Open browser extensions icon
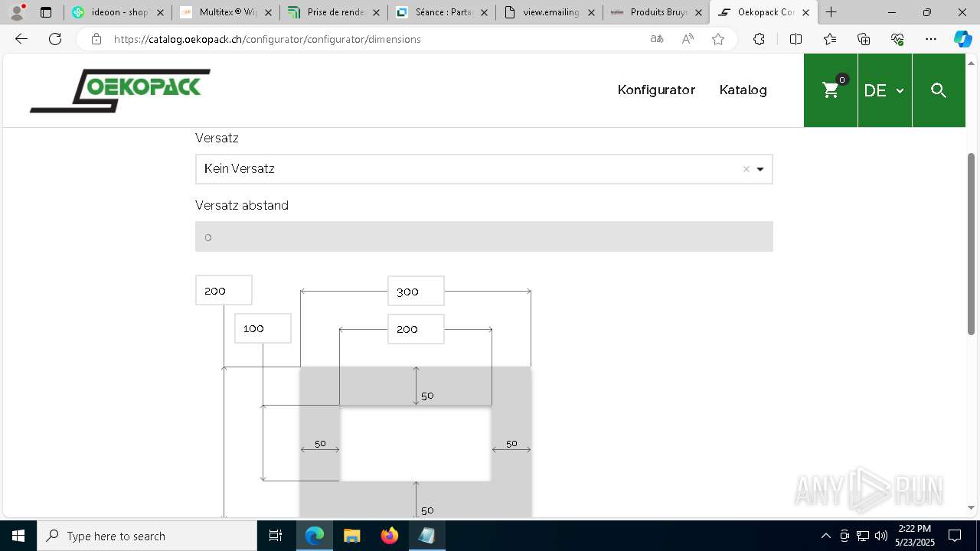Screen dimensions: 980x551 pos(759,39)
